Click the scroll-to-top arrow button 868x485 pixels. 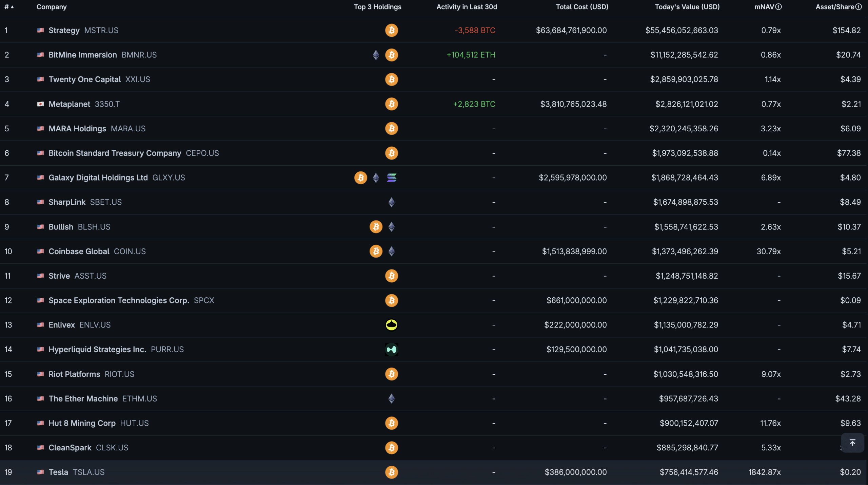click(x=852, y=443)
